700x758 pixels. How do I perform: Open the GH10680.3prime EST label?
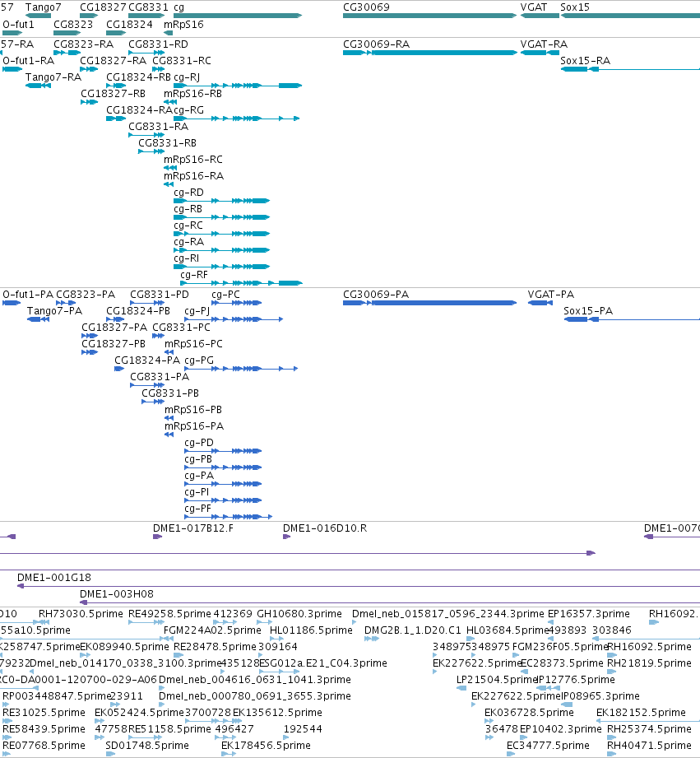click(x=299, y=613)
